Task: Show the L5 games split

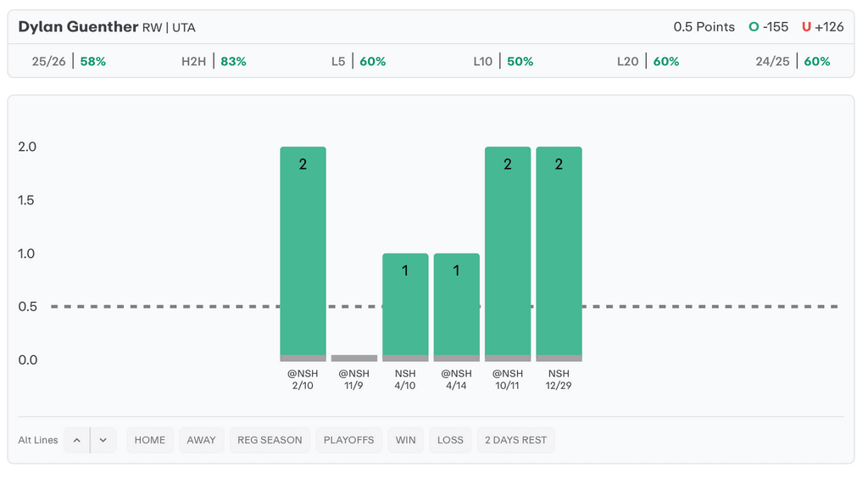Action: tap(359, 61)
